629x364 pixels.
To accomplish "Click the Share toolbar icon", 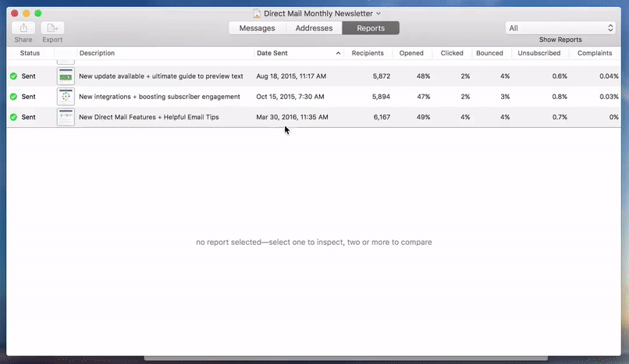I will click(x=23, y=28).
